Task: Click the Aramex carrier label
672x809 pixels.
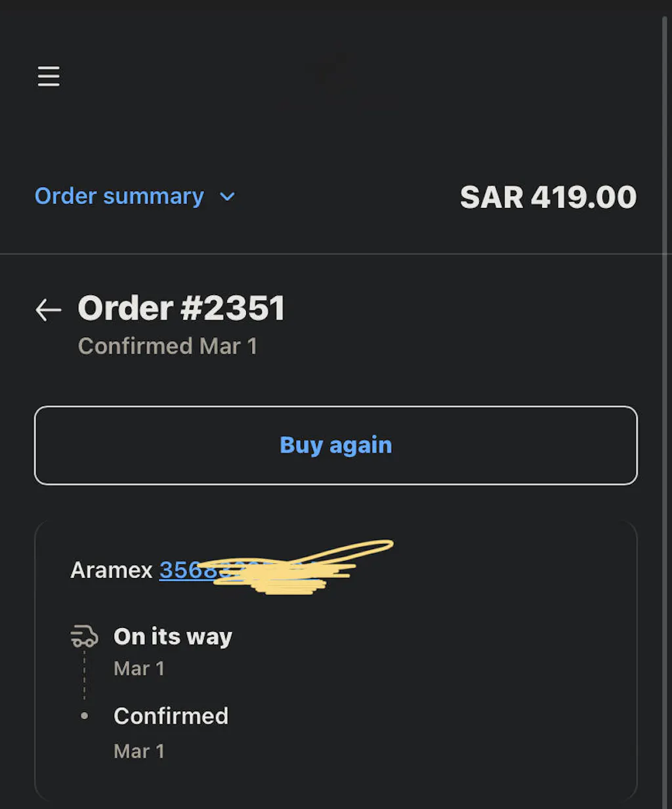Action: [112, 570]
